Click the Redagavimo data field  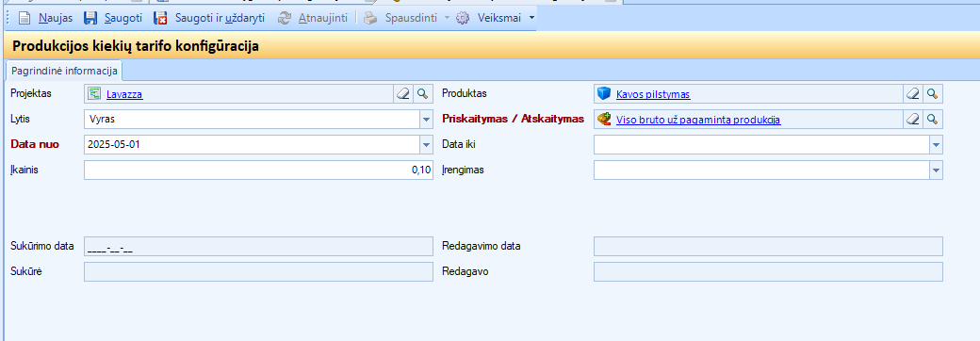[x=768, y=246]
